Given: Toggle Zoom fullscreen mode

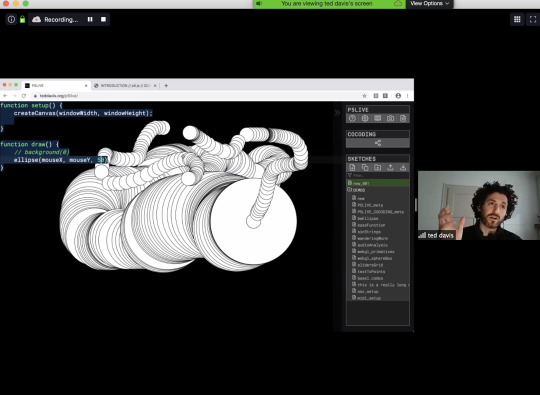Looking at the screenshot, I should tap(533, 19).
